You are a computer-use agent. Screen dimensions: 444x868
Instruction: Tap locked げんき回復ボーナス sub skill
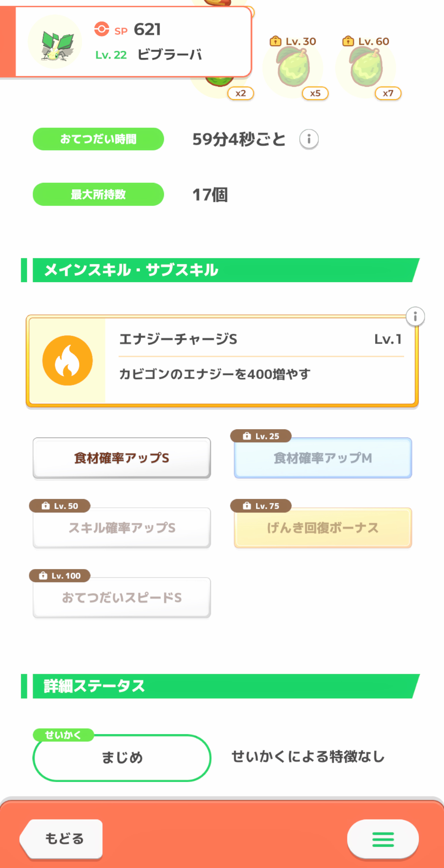point(323,528)
